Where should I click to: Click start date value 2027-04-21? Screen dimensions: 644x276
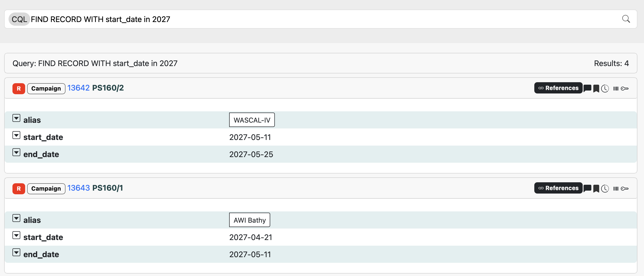click(x=250, y=237)
